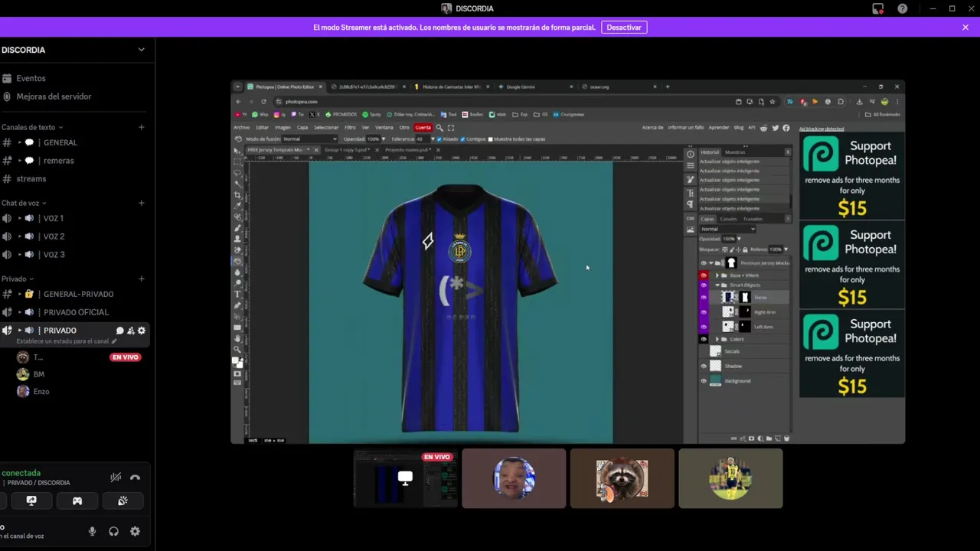Switch to Group 1 copy document tab
Viewport: 980px width, 551px height.
tap(348, 150)
